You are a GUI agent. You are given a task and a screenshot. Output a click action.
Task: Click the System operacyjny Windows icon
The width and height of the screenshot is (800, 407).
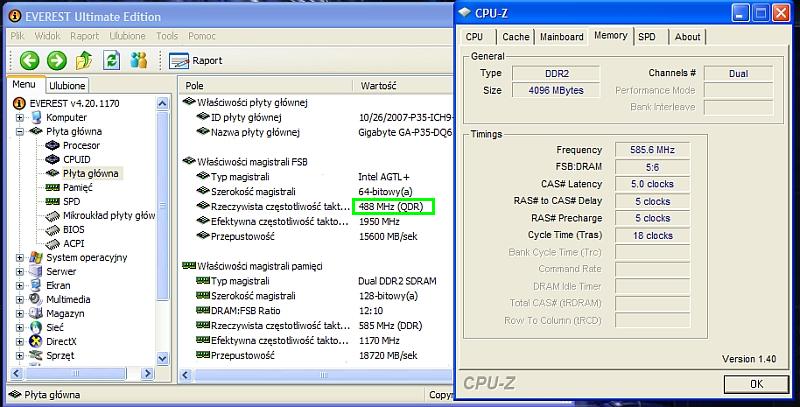point(36,257)
